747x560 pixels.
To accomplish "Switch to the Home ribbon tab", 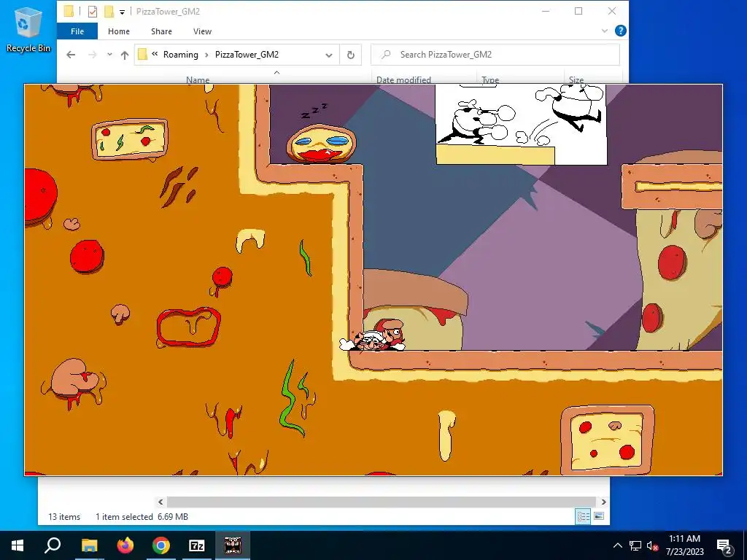I will [x=119, y=31].
